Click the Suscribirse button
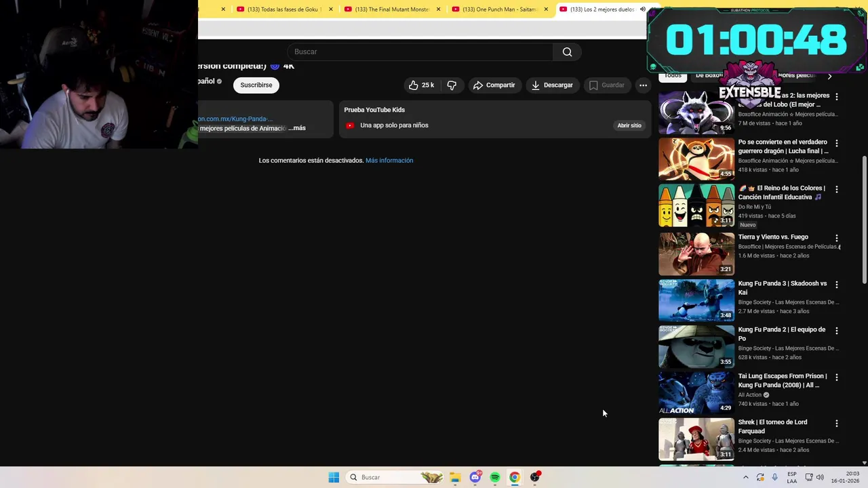Viewport: 868px width, 488px height. point(256,85)
